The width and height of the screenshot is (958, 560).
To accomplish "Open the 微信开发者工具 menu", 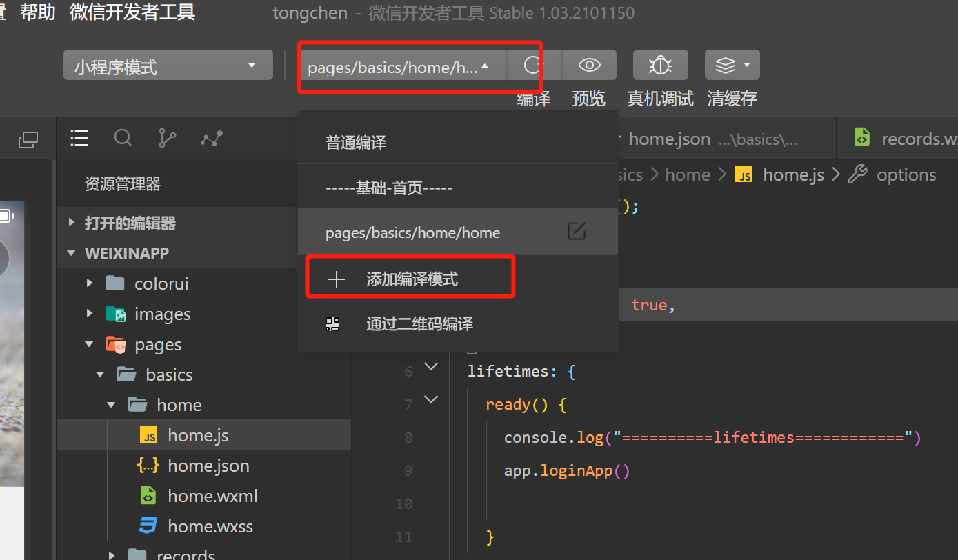I will 132,12.
